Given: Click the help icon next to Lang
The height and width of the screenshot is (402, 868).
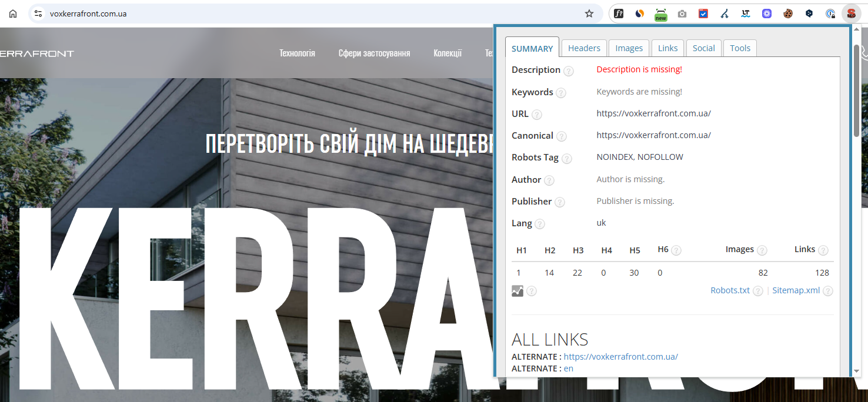Looking at the screenshot, I should (x=539, y=224).
